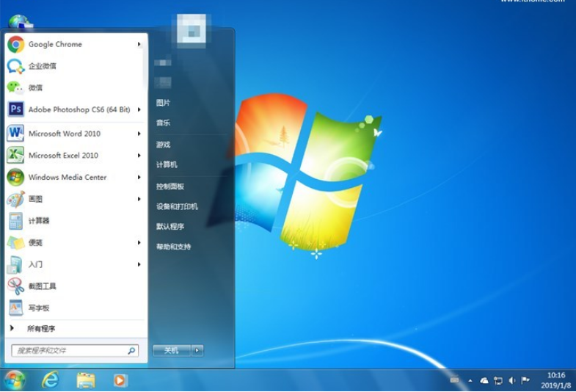Expand the Adobe Photoshop CS6 submenu arrow
Screen dimensions: 576x392
(139, 109)
